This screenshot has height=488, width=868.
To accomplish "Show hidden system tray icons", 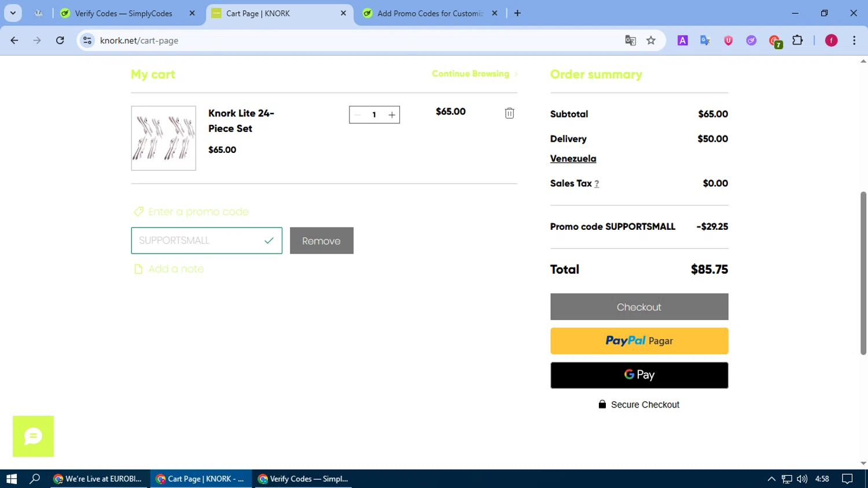I will coord(771,479).
